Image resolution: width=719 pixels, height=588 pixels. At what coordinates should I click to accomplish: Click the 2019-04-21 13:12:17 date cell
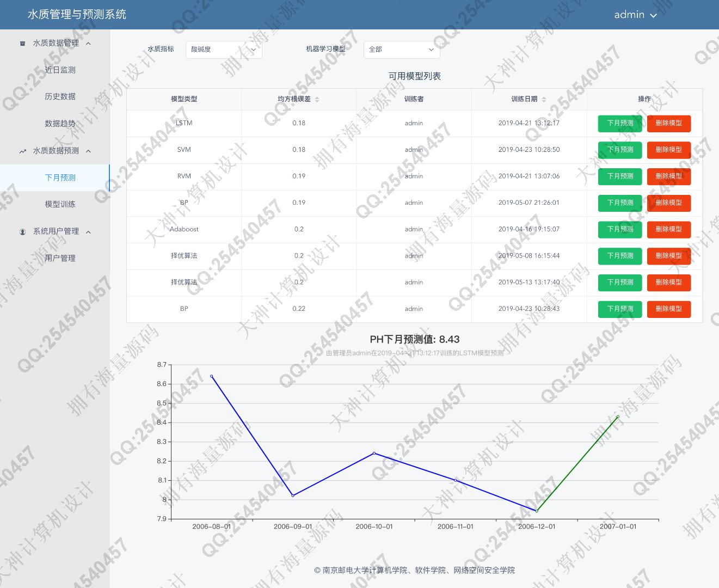(x=529, y=123)
